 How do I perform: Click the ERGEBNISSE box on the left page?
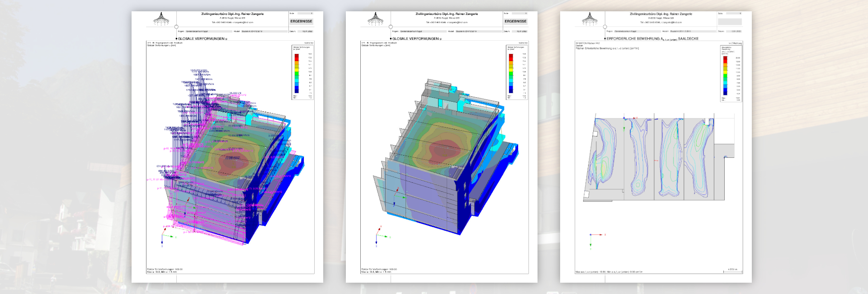(x=301, y=21)
